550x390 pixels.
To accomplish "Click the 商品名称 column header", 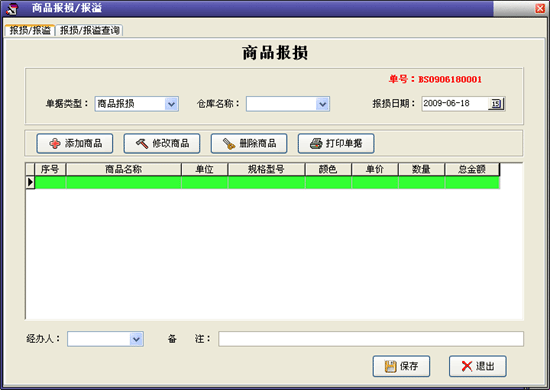I will pos(123,169).
